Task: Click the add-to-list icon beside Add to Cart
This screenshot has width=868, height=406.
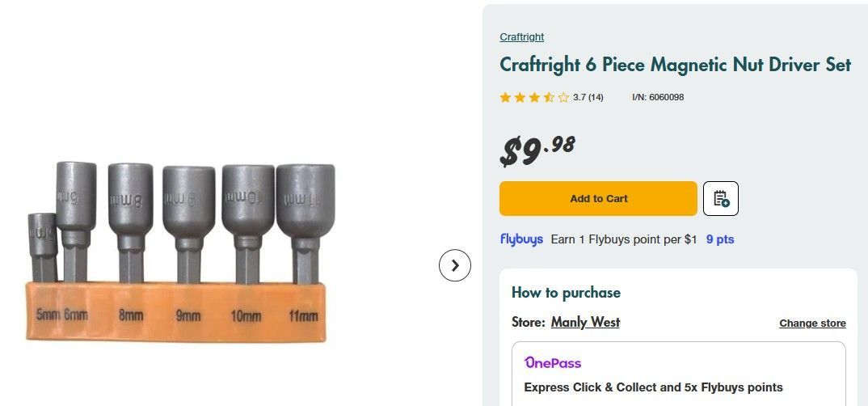Action: point(721,199)
